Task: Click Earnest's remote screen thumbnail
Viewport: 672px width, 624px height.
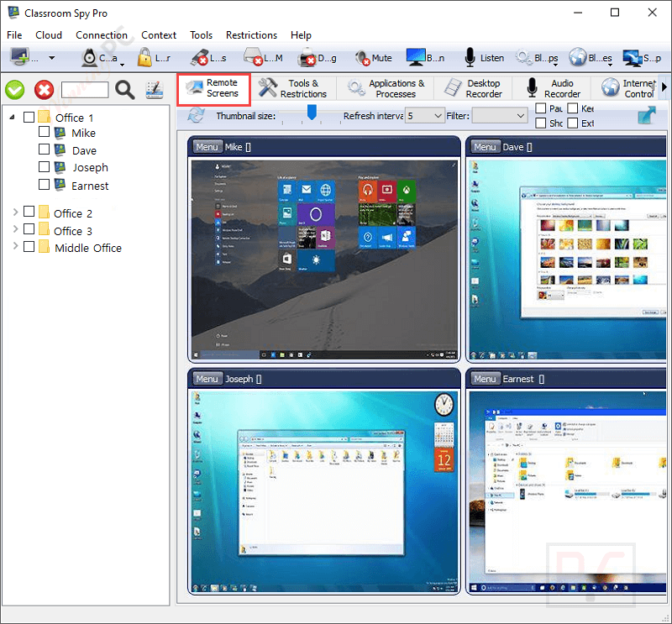Action: pyautogui.click(x=568, y=489)
